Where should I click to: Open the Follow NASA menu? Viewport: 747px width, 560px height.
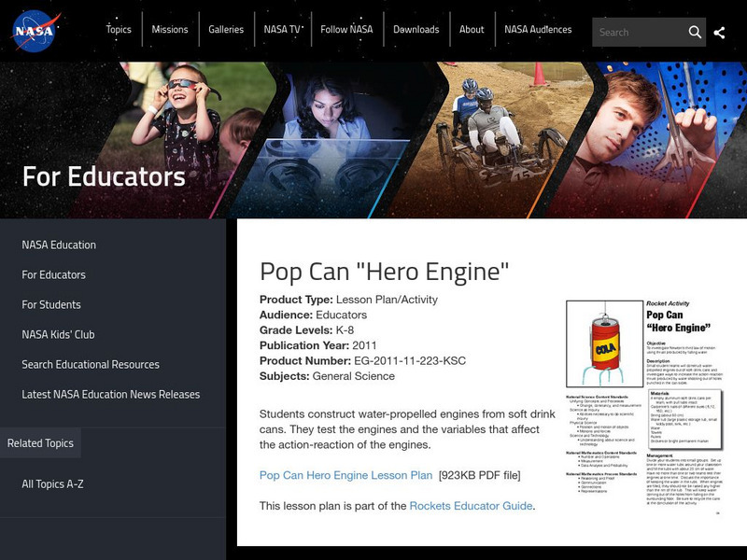coord(346,30)
